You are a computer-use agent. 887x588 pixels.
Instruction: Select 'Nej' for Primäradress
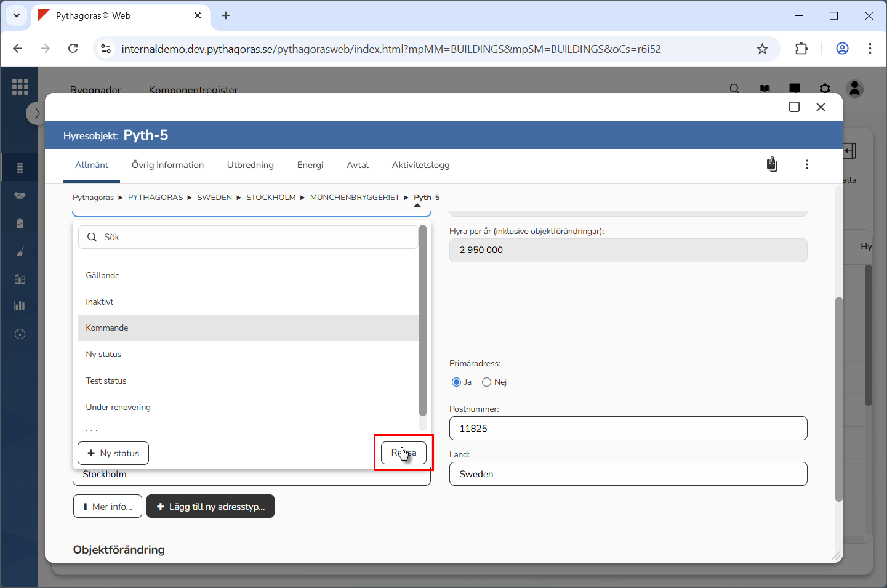[x=487, y=382]
